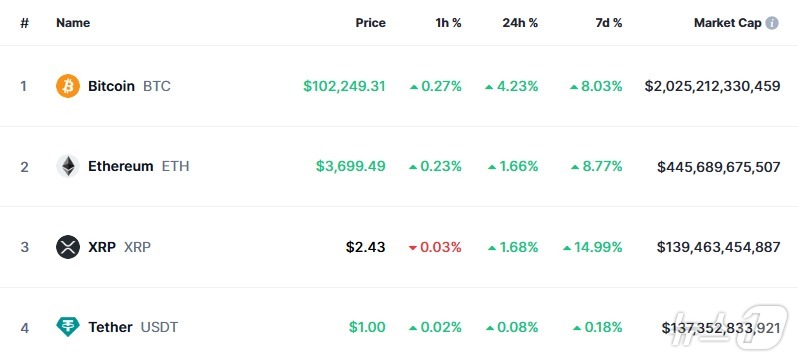Open the Ethereum name link
This screenshot has width=798, height=362.
tap(121, 166)
